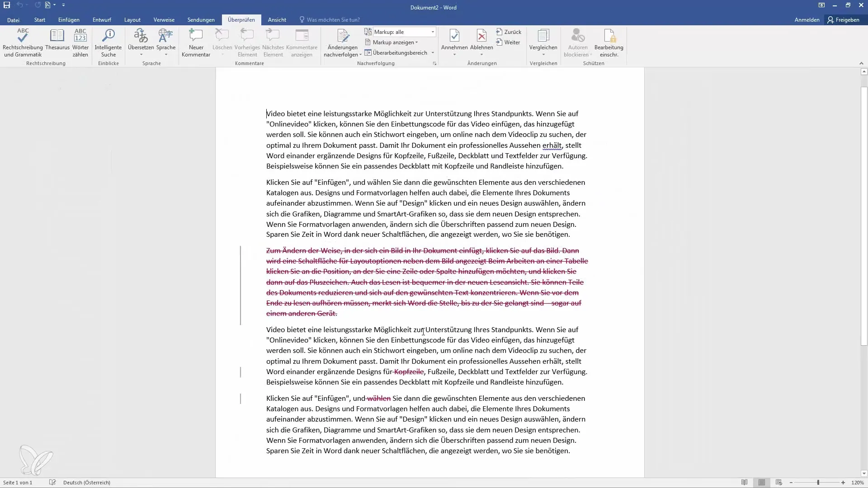Switch to the Sendungen tab
Viewport: 868px width, 488px height.
coord(201,20)
